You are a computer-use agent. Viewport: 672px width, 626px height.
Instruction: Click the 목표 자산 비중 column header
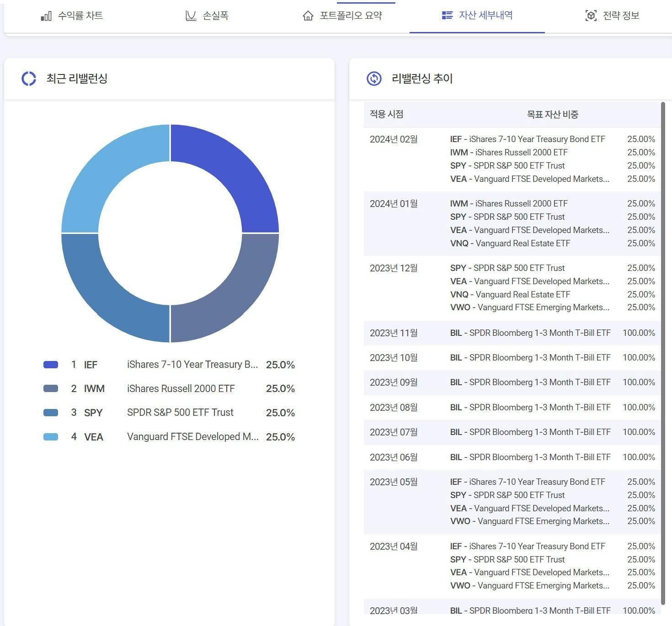pos(553,114)
